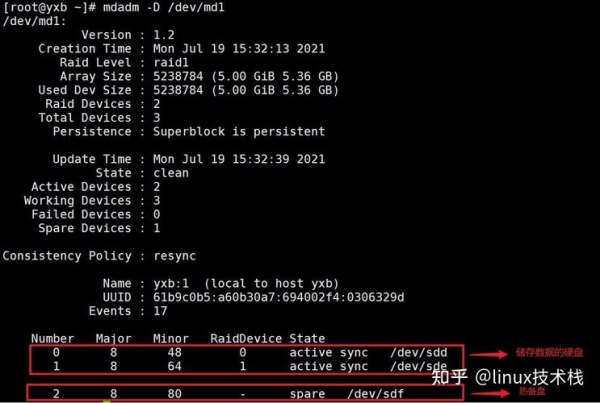The height and width of the screenshot is (403, 600).
Task: Click the upper red annotation arrow
Action: (489, 354)
